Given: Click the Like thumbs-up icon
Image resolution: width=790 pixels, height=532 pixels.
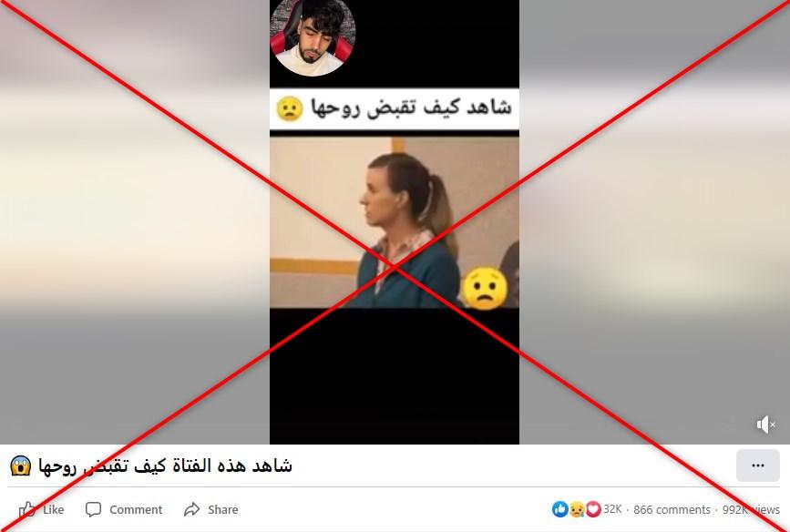Looking at the screenshot, I should [27, 509].
